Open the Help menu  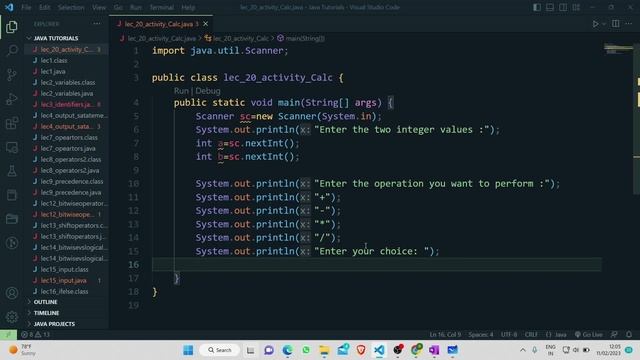[x=188, y=7]
